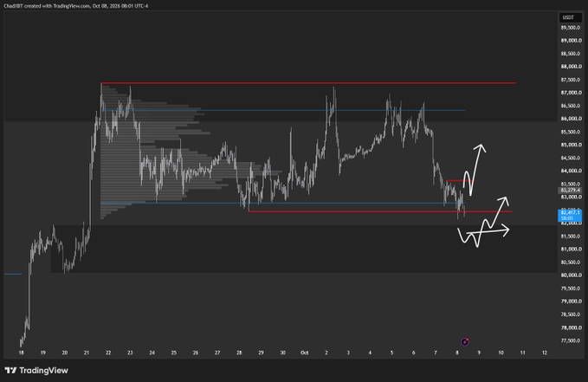Click the 80,000.0 price axis label
The width and height of the screenshot is (588, 382).
(572, 275)
